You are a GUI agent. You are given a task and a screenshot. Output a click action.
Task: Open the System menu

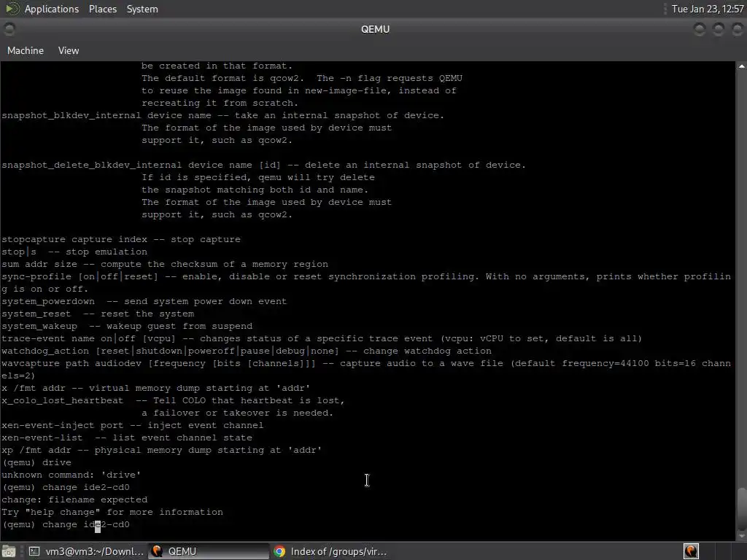coord(142,9)
